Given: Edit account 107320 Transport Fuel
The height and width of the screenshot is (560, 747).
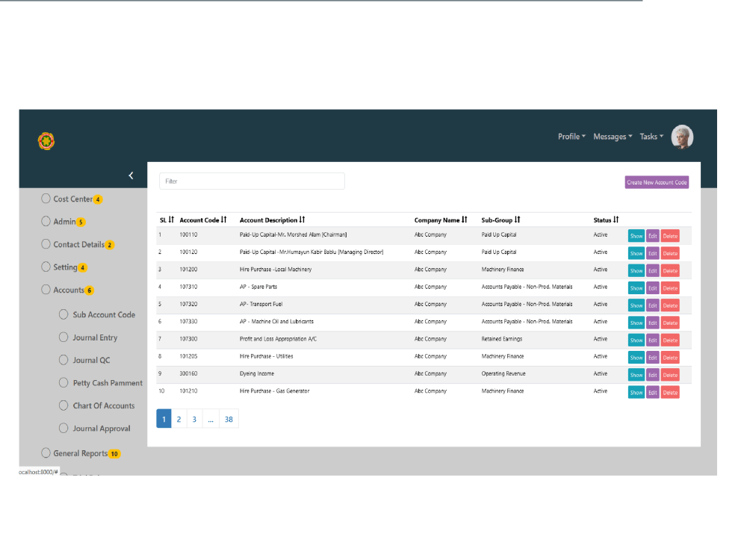Looking at the screenshot, I should coord(653,305).
